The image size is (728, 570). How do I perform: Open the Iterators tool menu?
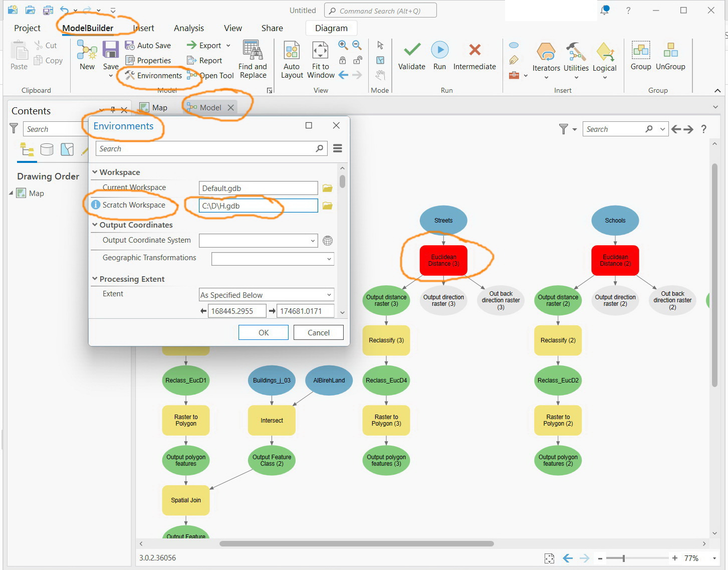tap(546, 60)
